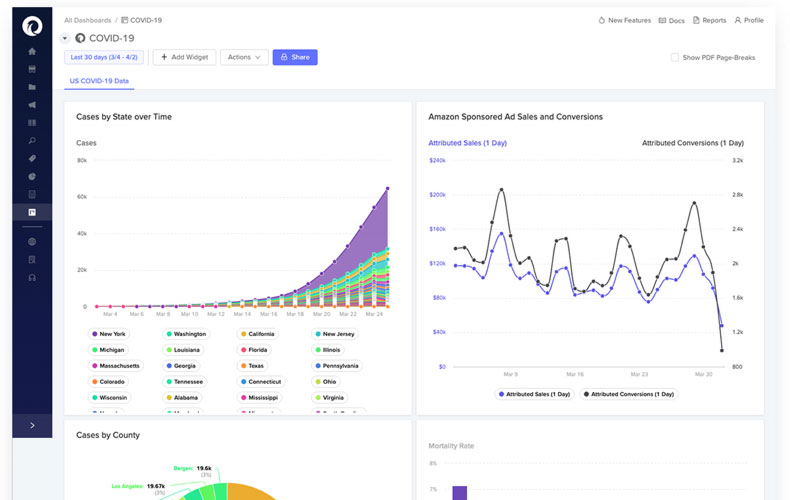This screenshot has height=500, width=790.
Task: Open the storefront icon in the sidebar
Action: 32,69
